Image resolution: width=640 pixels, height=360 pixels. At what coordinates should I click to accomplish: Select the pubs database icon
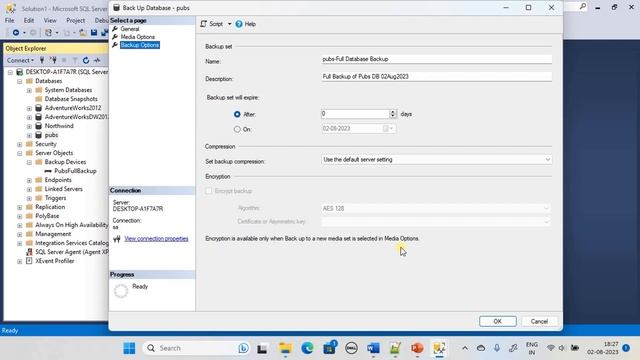pyautogui.click(x=38, y=135)
